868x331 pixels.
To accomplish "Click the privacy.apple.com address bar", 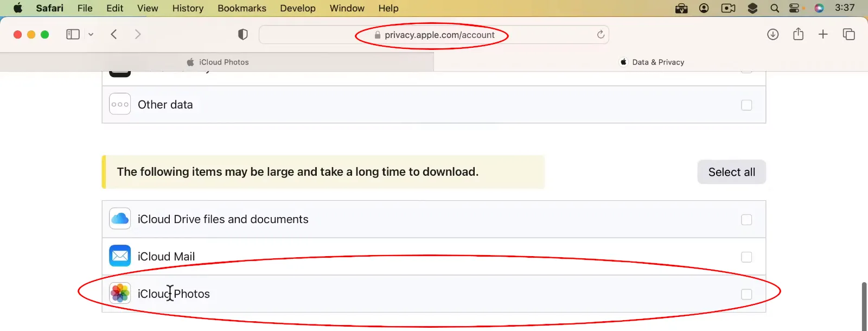I will coord(434,35).
